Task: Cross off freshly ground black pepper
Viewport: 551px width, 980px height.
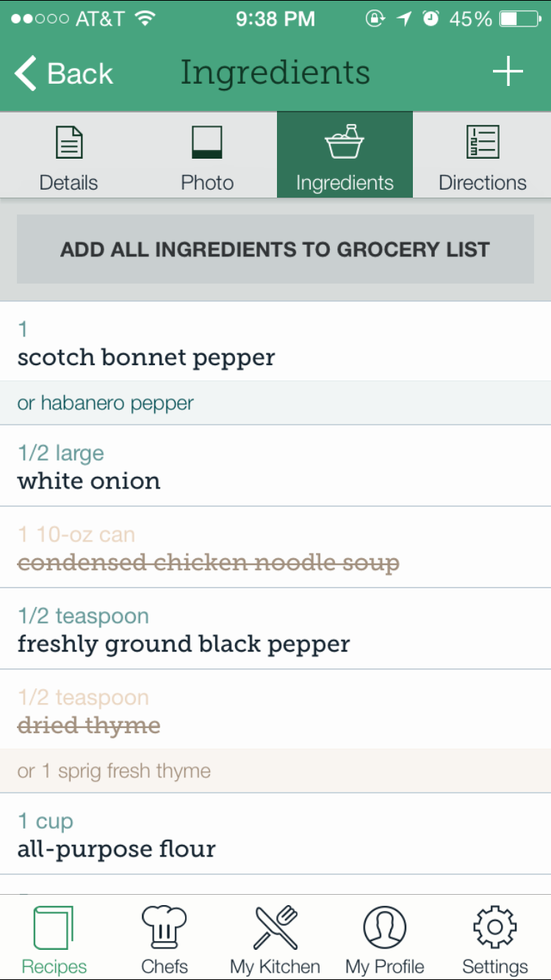Action: coord(275,629)
